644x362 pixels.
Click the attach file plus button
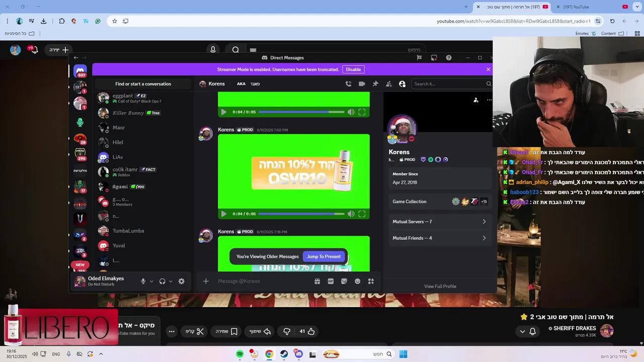[x=206, y=281]
